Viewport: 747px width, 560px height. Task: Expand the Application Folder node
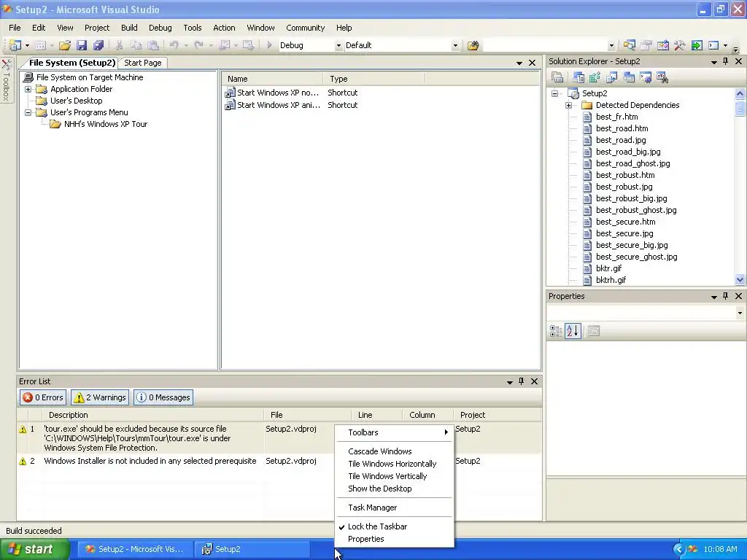pyautogui.click(x=28, y=89)
